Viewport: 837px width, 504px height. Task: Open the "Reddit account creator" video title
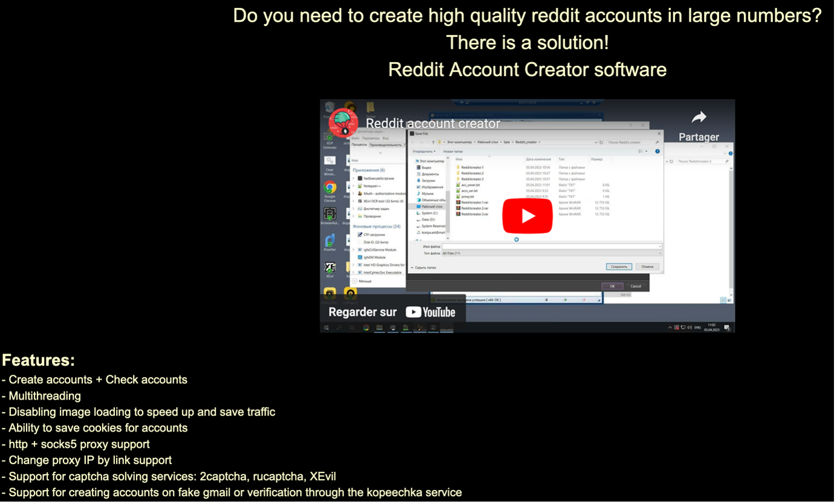point(433,123)
